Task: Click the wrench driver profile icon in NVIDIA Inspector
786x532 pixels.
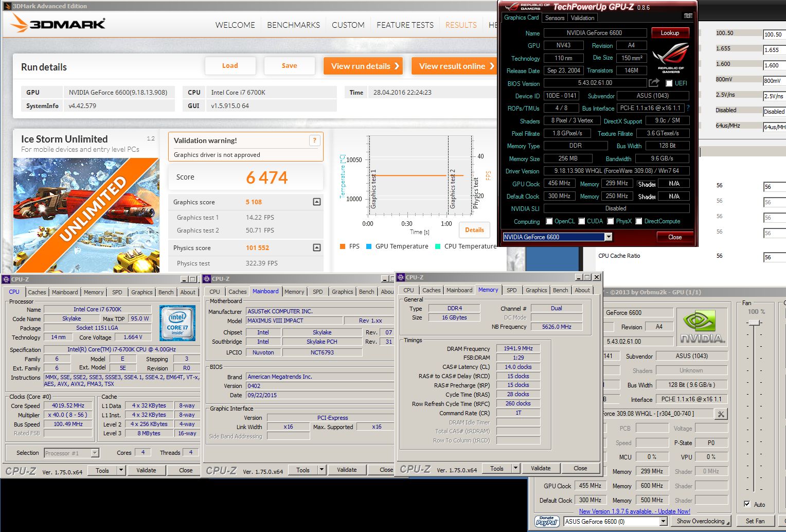Action: coord(721,414)
